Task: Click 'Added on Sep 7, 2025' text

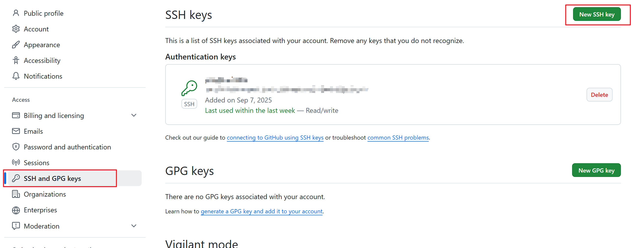Action: (238, 100)
